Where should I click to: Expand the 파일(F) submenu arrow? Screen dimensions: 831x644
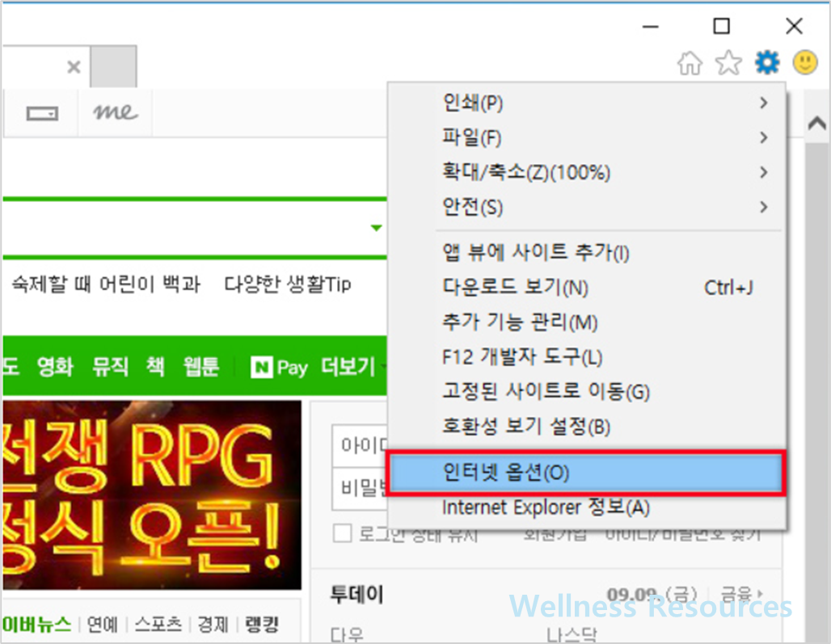[763, 137]
